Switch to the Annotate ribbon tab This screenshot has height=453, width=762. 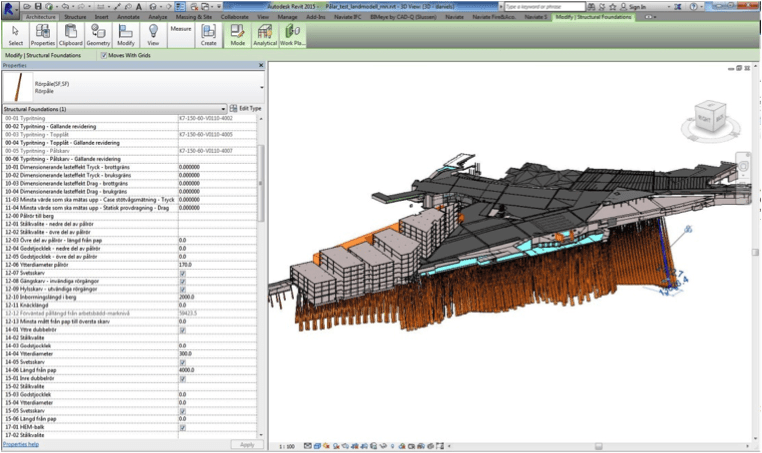(x=130, y=17)
